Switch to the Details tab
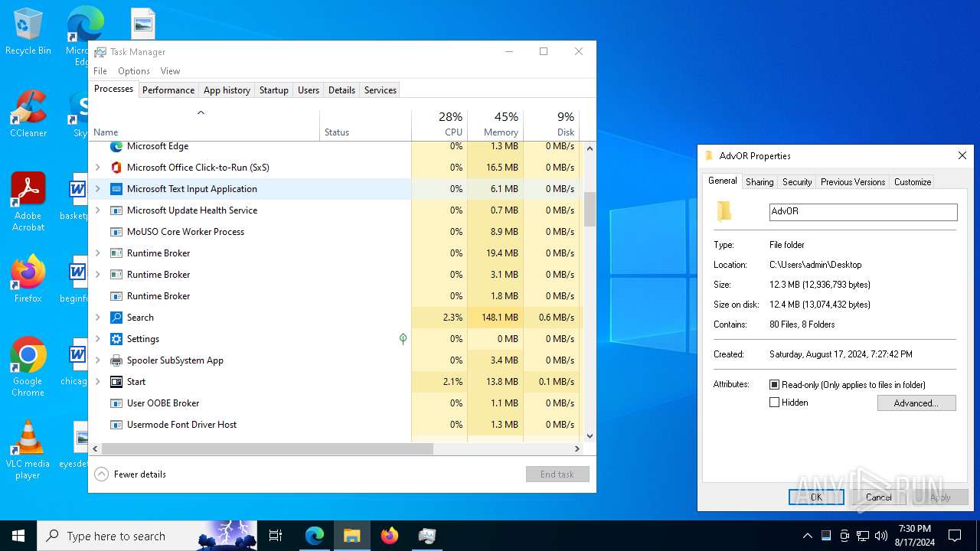Viewport: 980px width, 551px height. [341, 90]
